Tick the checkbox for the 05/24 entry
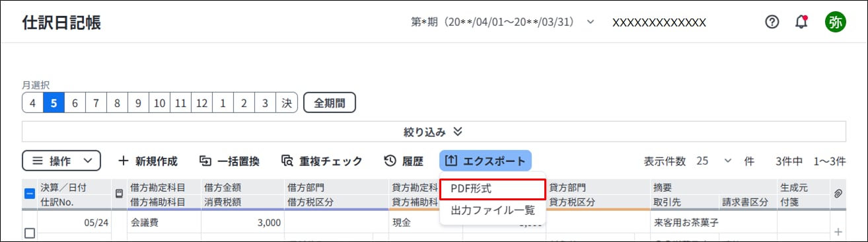This screenshot has height=242, width=868. coord(29,233)
